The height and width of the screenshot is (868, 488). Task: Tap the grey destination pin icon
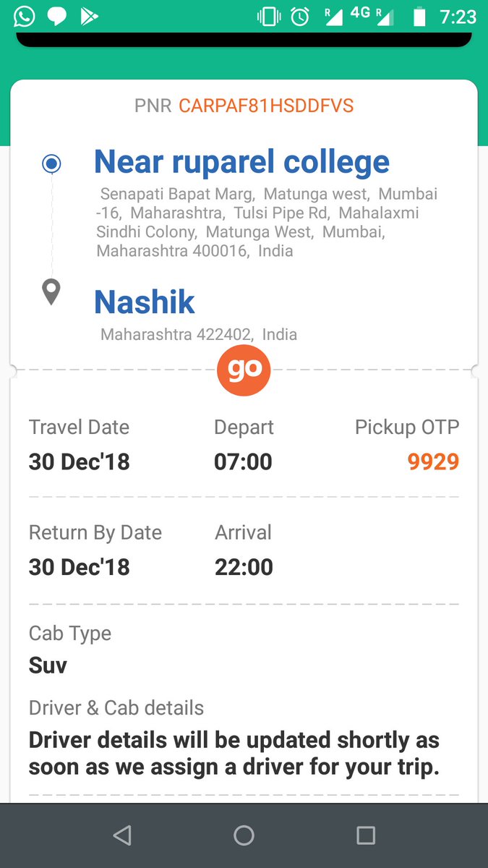(51, 293)
